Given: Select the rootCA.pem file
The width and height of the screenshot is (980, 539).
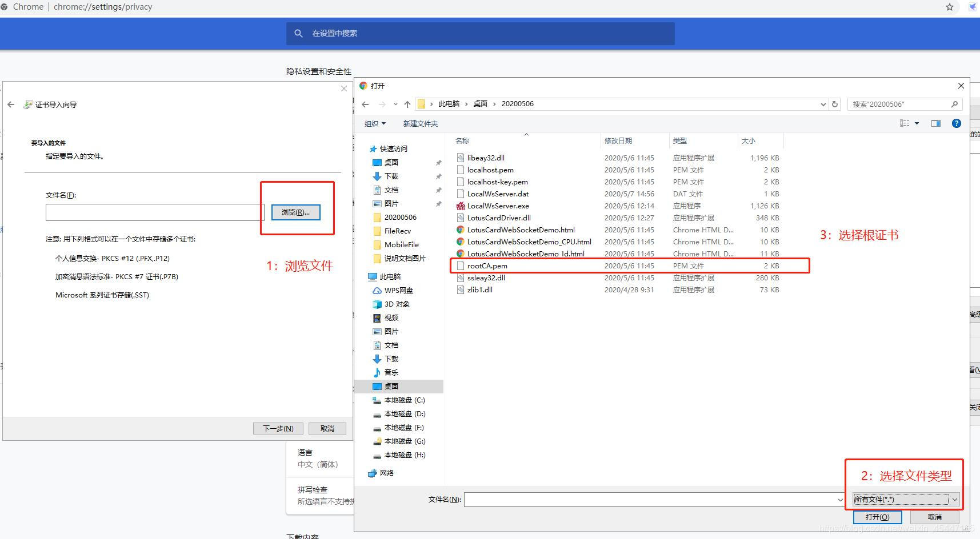Looking at the screenshot, I should (x=487, y=266).
